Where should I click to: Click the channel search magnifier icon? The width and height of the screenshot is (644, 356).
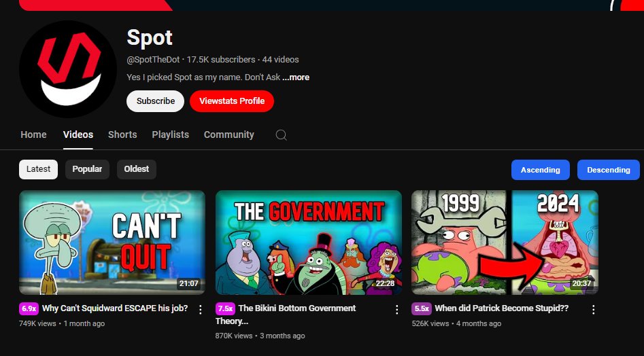(281, 135)
